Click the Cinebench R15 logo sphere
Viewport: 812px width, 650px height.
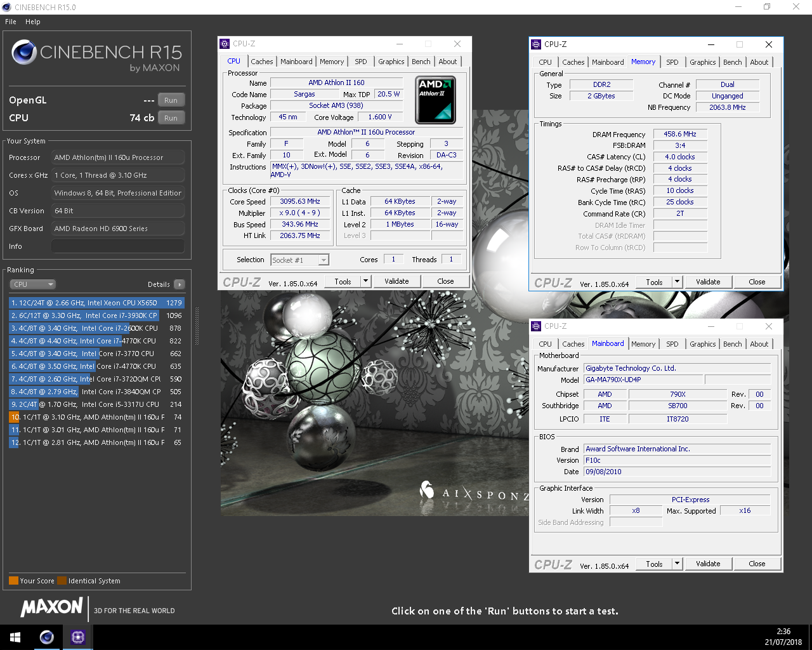click(24, 52)
